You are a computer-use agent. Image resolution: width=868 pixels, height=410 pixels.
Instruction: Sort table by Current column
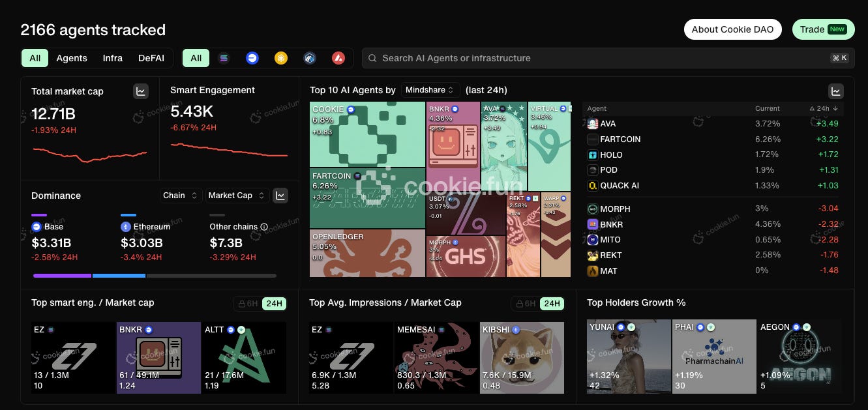point(768,109)
